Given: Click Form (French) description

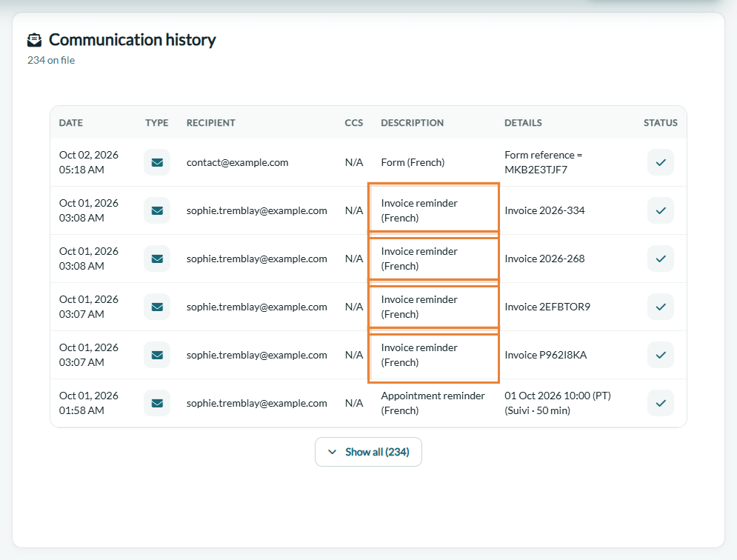Looking at the screenshot, I should coord(413,162).
